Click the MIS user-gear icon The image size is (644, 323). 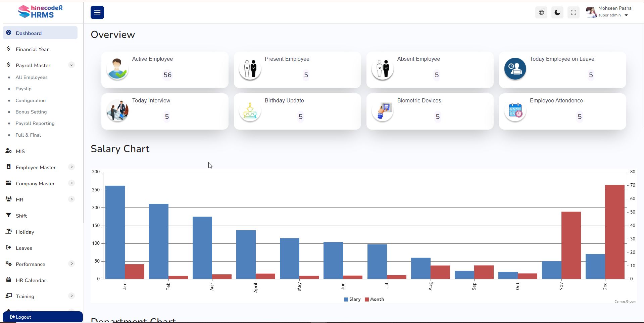click(x=9, y=151)
